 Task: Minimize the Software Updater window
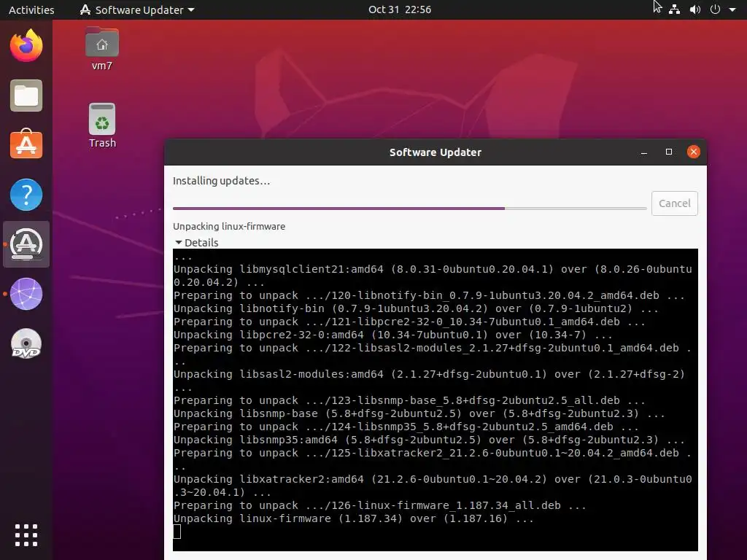[644, 152]
